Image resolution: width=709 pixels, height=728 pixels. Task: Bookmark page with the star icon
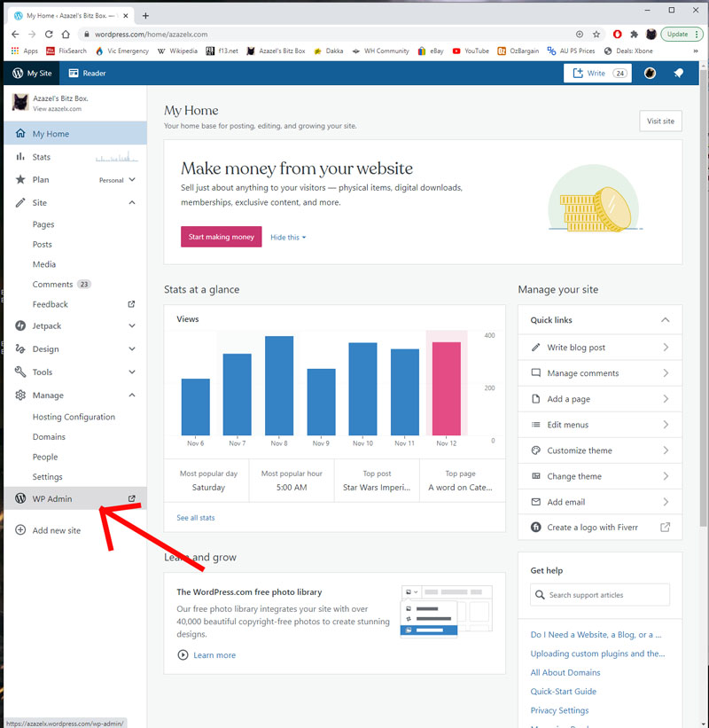[596, 34]
